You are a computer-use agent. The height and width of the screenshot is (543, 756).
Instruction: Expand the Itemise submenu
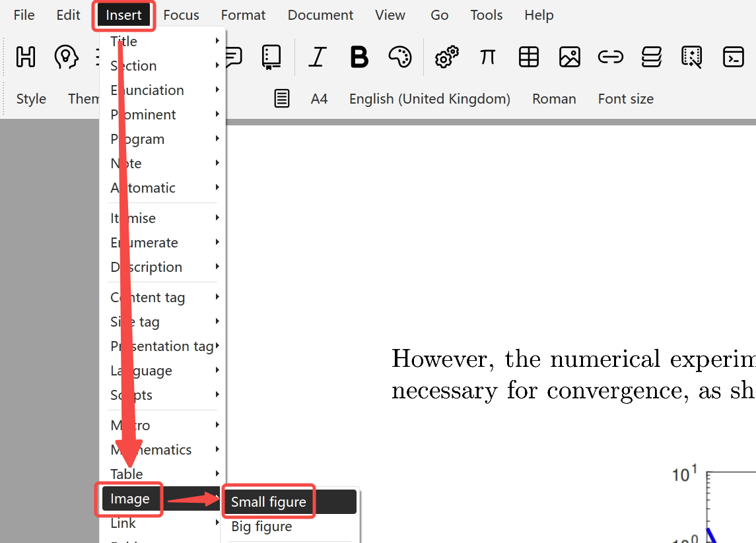coord(163,218)
